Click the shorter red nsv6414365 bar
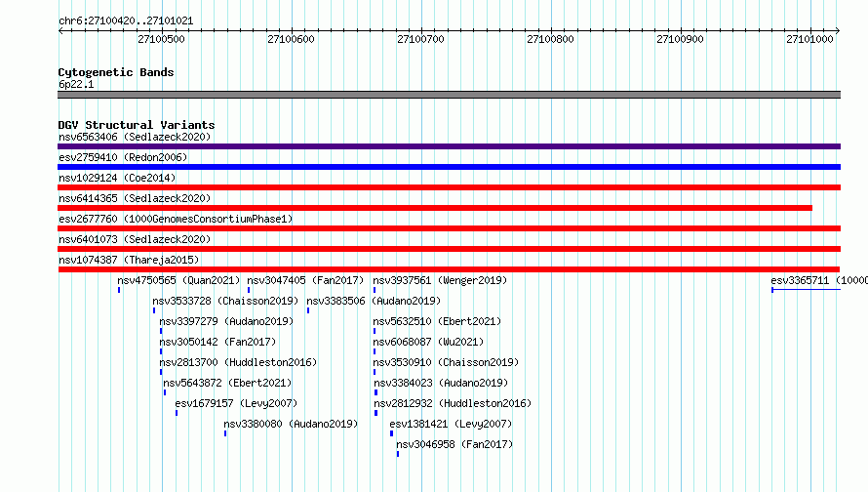The height and width of the screenshot is (492, 868). [x=435, y=208]
